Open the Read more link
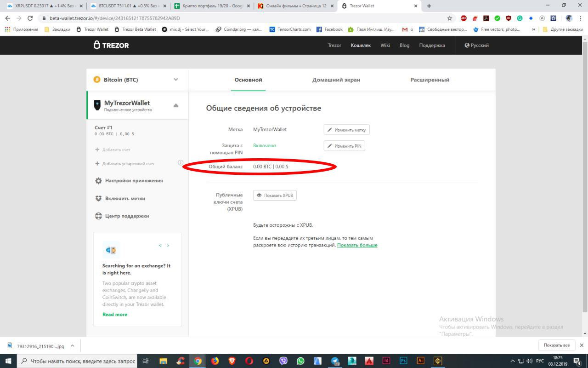This screenshot has width=588, height=368. click(115, 315)
